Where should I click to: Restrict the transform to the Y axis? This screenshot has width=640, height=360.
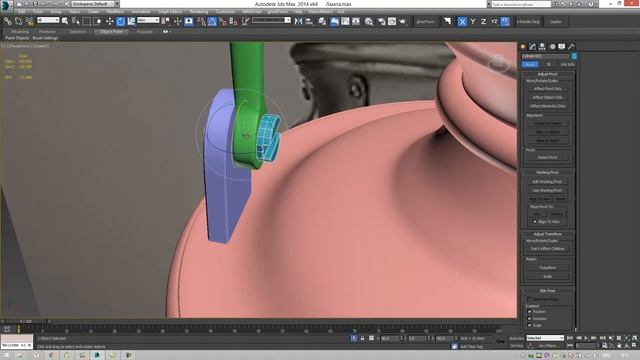tap(473, 22)
